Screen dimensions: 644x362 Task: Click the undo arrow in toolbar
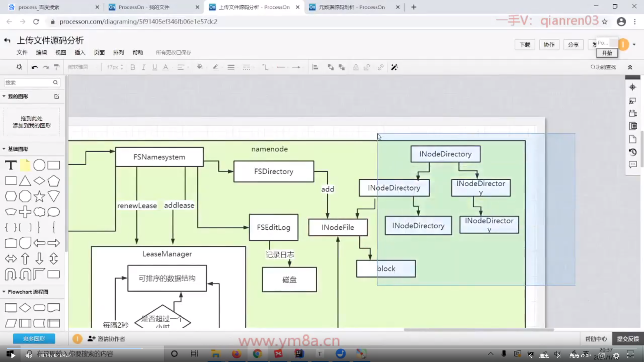(35, 67)
